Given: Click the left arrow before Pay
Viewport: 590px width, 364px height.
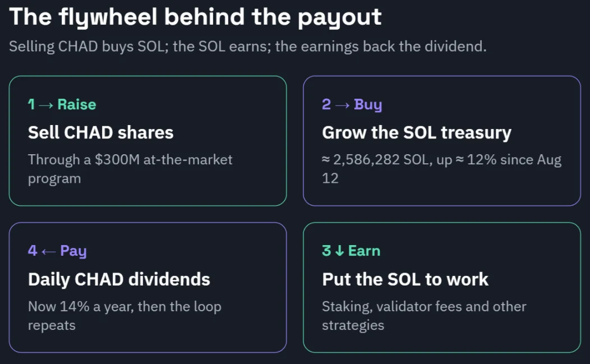Looking at the screenshot, I should pos(49,251).
